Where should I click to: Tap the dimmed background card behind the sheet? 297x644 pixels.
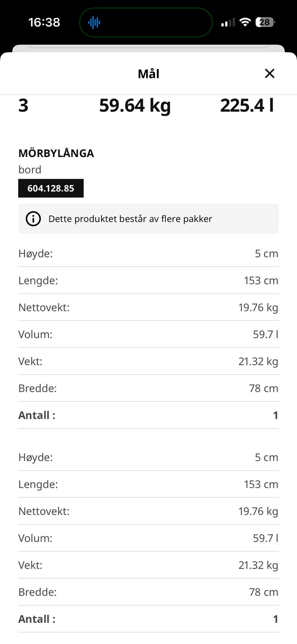[148, 48]
